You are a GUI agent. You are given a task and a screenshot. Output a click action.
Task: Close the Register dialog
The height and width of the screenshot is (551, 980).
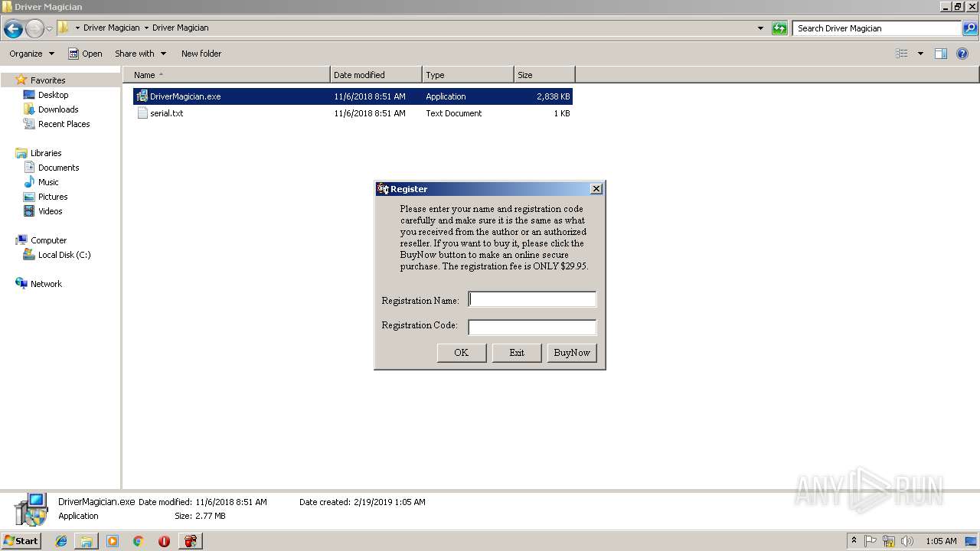[x=596, y=189]
